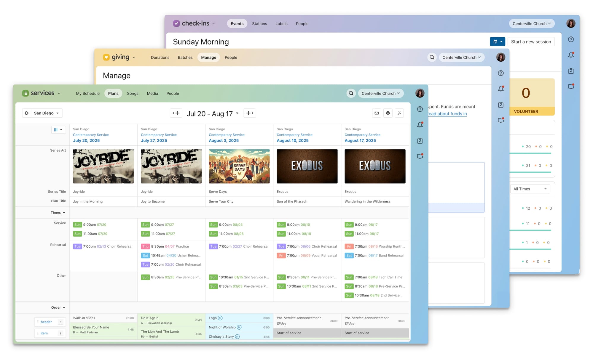Click the Joyride series art thumbnail for July 20

(x=103, y=166)
